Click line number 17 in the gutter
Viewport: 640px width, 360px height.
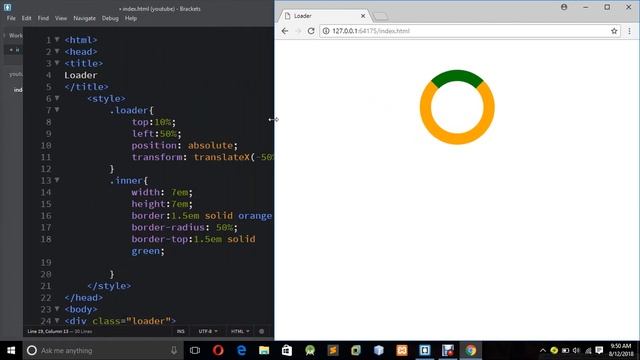click(46, 227)
